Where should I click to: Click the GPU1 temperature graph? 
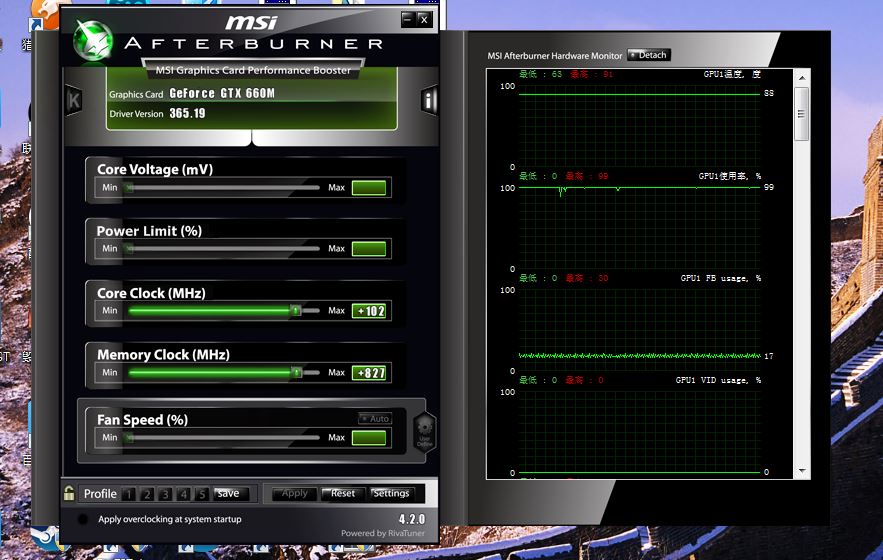pos(639,126)
